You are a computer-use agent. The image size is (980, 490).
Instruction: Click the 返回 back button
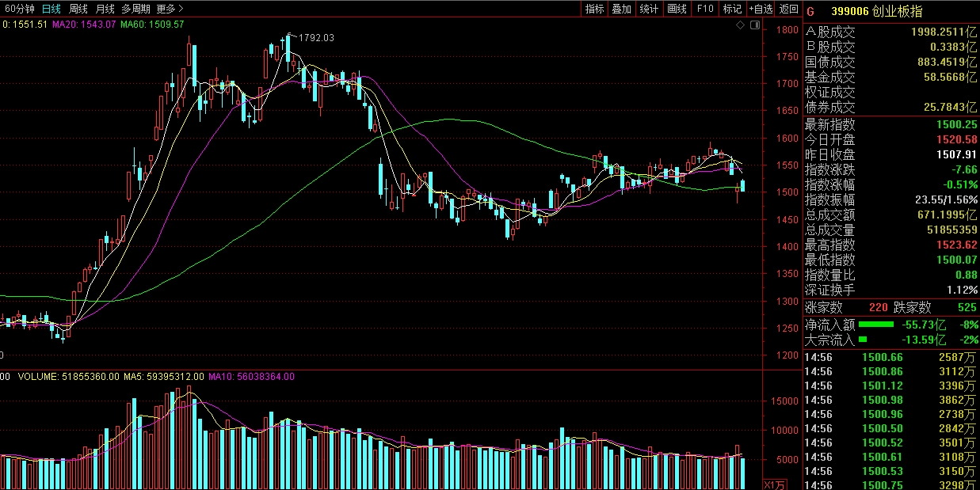[788, 9]
